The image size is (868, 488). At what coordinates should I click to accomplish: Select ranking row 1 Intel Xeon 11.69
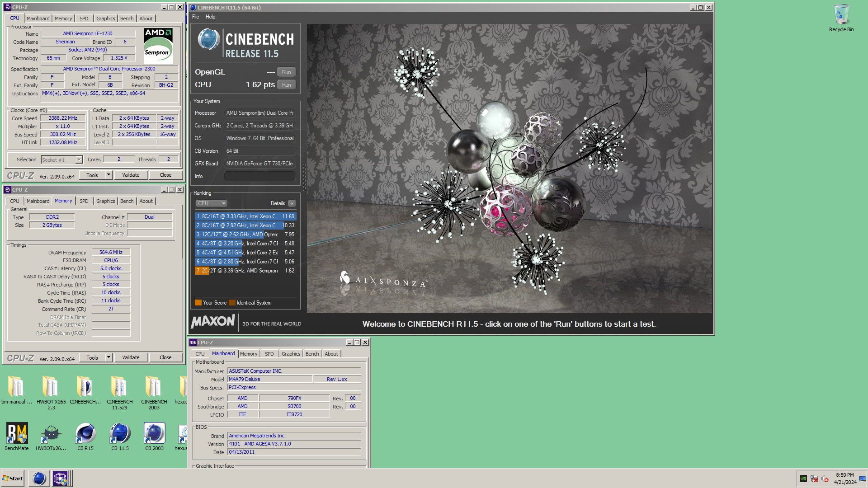point(245,216)
